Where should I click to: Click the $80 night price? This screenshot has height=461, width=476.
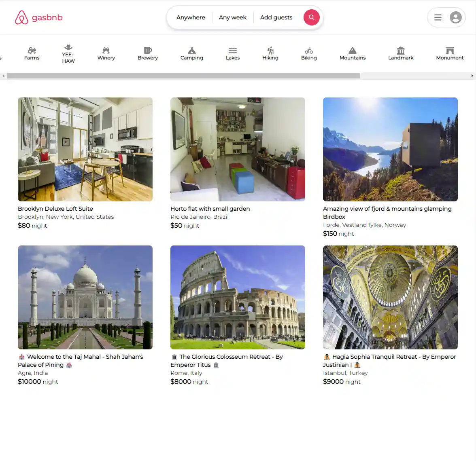click(32, 226)
